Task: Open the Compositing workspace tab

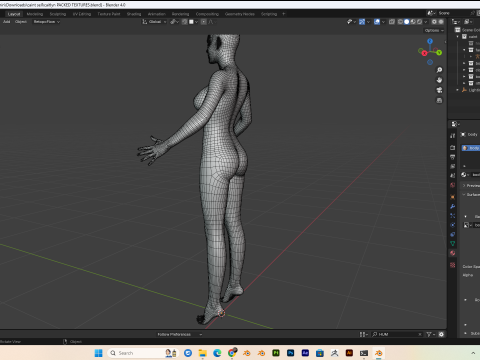Action: pos(207,14)
